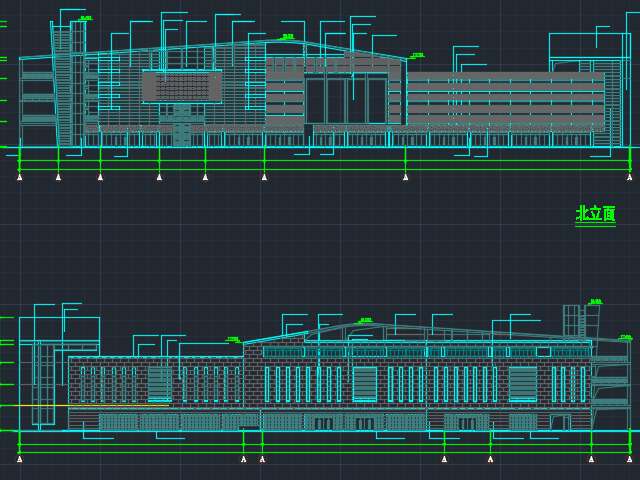The width and height of the screenshot is (640, 480).
Task: Click striped right wing facade of upper elevation
Action: (505, 100)
